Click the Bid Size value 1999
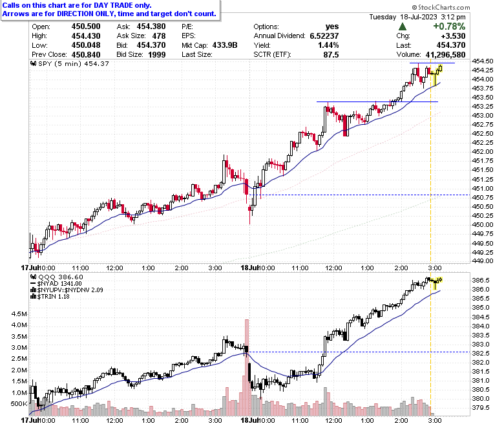The height and width of the screenshot is (426, 504). 157,55
